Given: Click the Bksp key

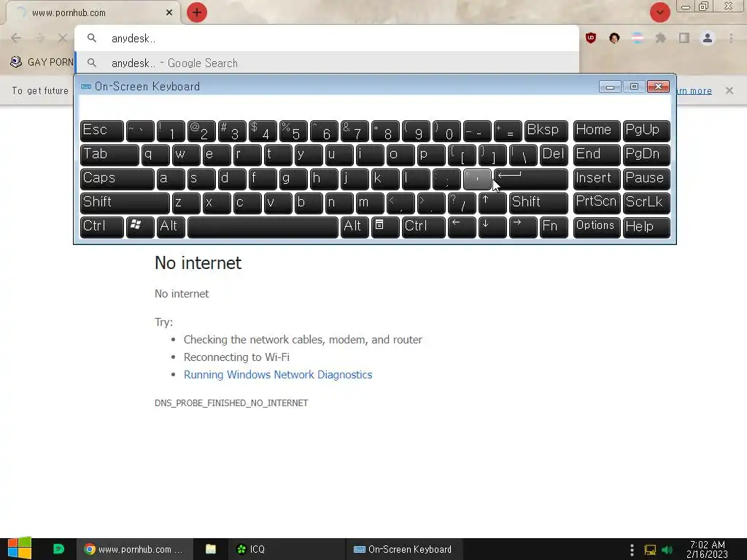Looking at the screenshot, I should point(546,131).
